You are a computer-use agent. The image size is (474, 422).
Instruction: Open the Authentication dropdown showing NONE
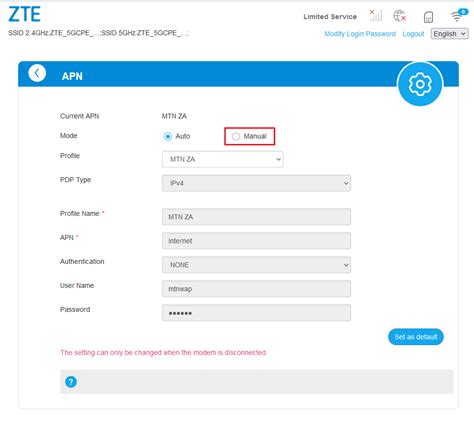click(x=256, y=265)
